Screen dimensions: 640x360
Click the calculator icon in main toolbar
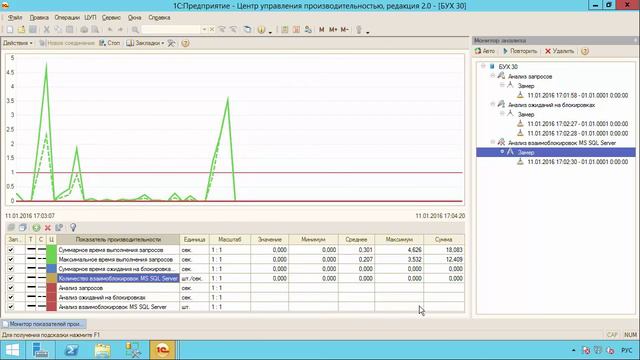(285, 30)
